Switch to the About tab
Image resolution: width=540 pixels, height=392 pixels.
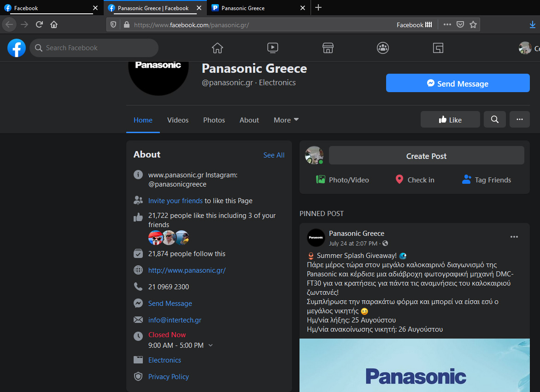pos(249,120)
